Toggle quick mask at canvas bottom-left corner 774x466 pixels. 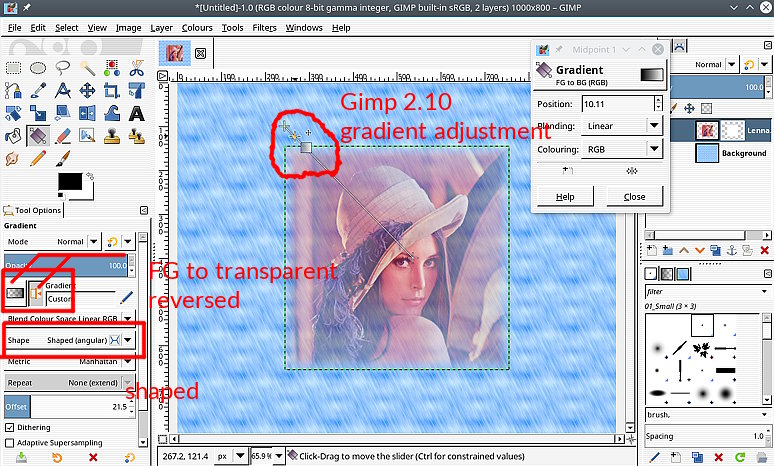[162, 438]
